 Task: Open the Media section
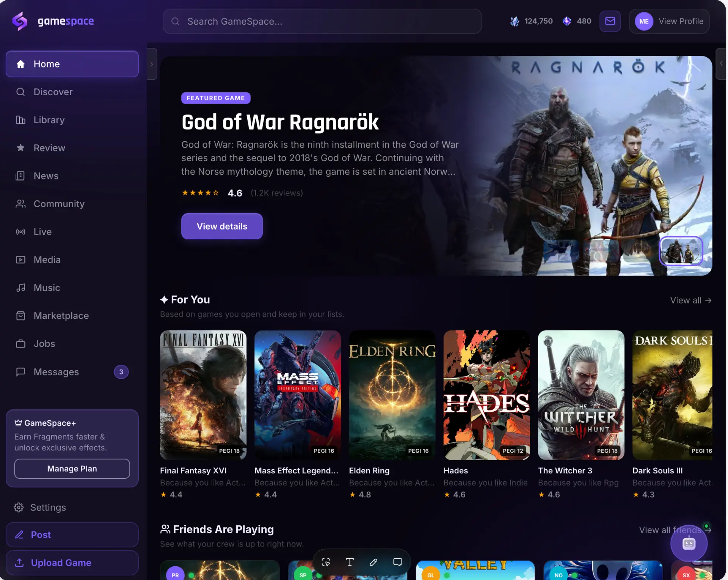coord(72,260)
